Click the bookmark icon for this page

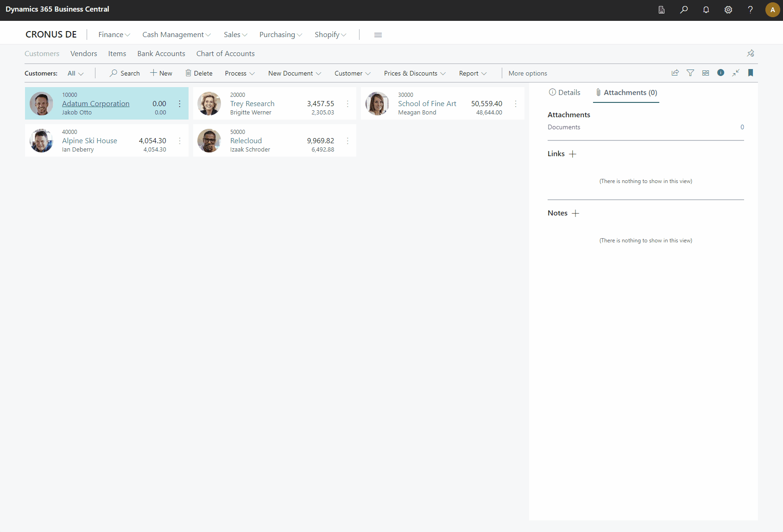(751, 73)
